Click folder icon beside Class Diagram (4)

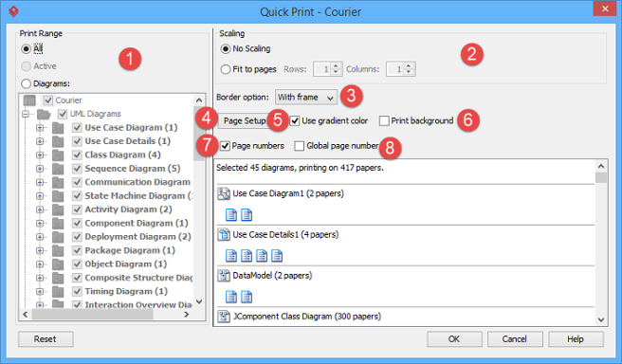(x=58, y=155)
